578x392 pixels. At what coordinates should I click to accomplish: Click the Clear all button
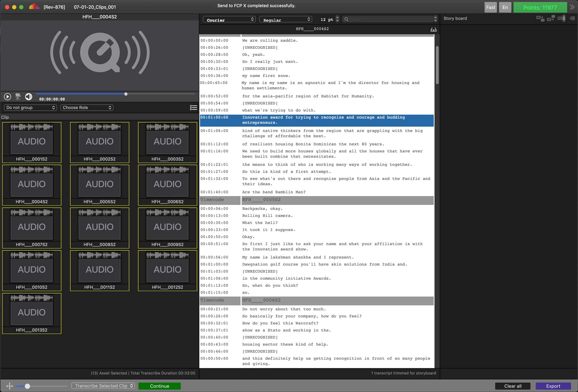pos(513,386)
